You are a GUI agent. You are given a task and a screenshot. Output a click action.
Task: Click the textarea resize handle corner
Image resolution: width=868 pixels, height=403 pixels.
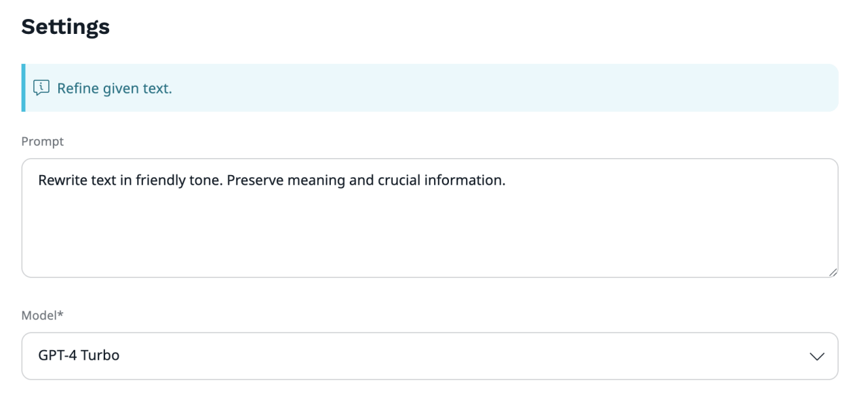coord(832,271)
